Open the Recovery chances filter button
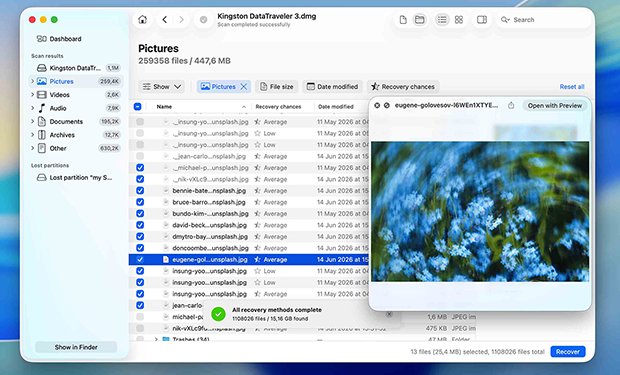The width and height of the screenshot is (620, 375). (403, 86)
